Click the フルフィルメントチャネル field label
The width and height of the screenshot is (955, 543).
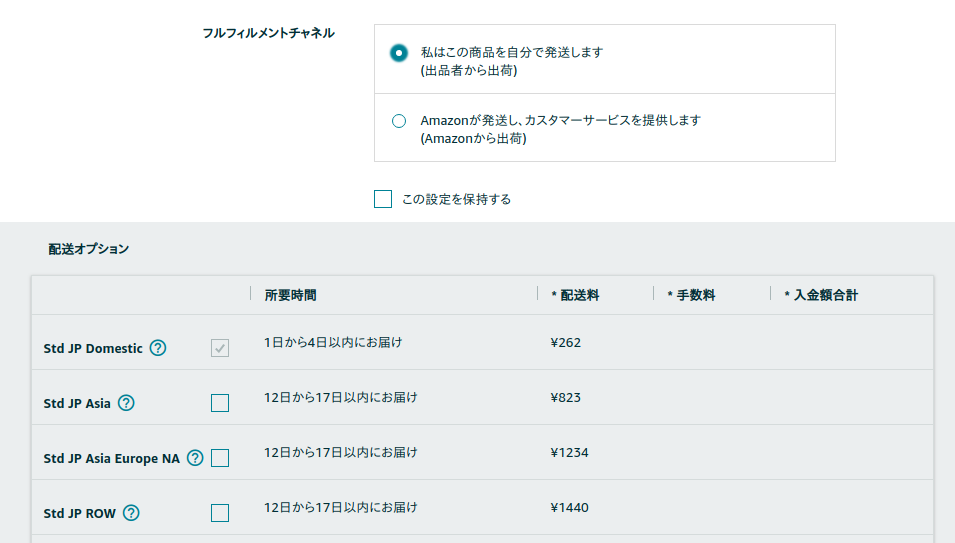pyautogui.click(x=268, y=33)
